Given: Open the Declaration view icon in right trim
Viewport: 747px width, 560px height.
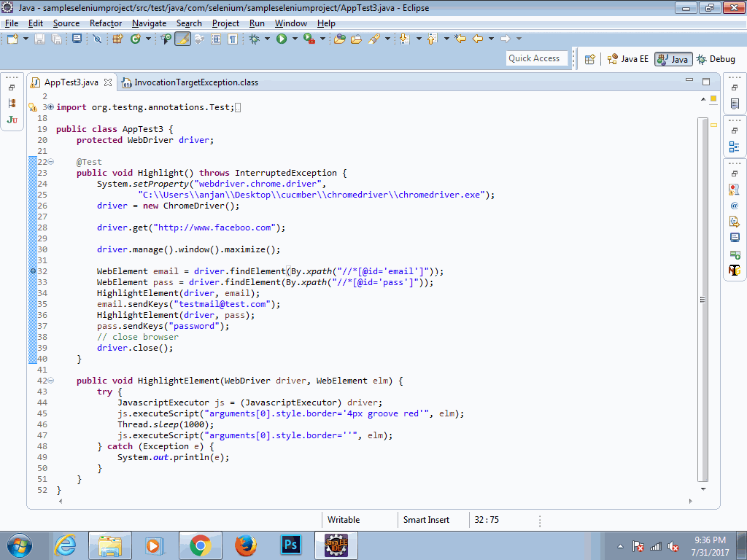Looking at the screenshot, I should coord(735,222).
